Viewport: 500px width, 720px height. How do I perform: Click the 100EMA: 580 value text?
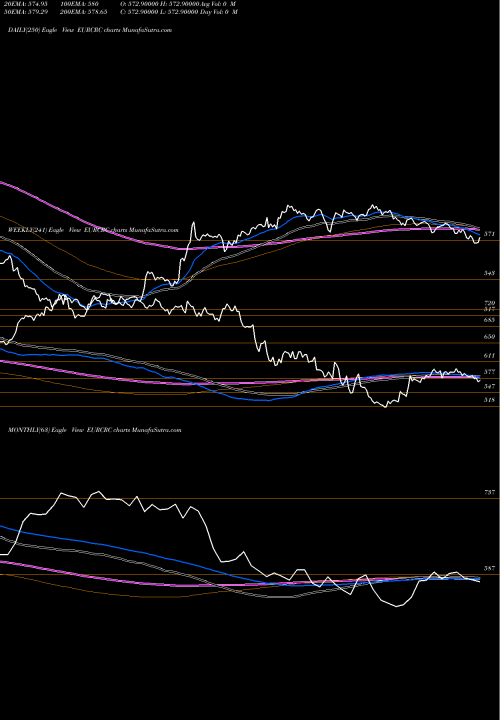point(79,4)
